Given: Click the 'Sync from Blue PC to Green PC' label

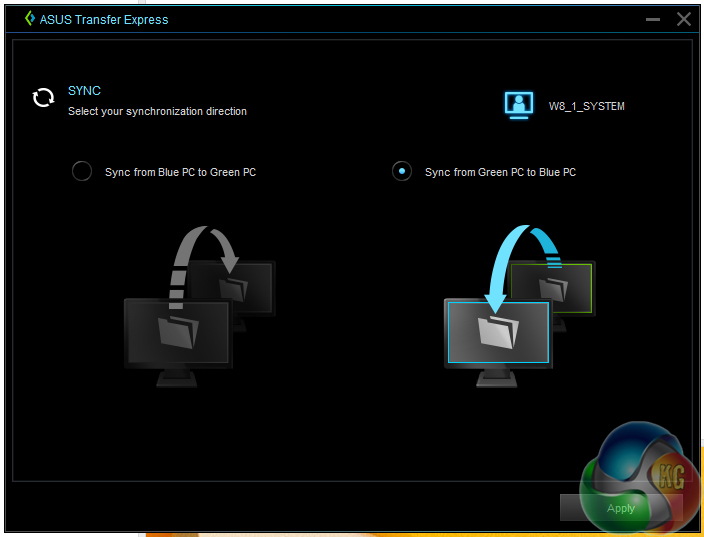Looking at the screenshot, I should coord(180,172).
